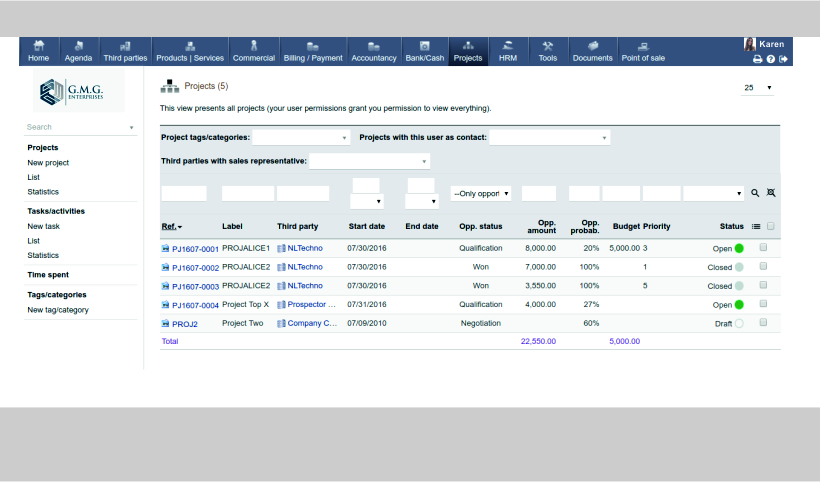The height and width of the screenshot is (482, 820).
Task: Open project PJ1607-0002 reference link
Action: click(x=194, y=267)
